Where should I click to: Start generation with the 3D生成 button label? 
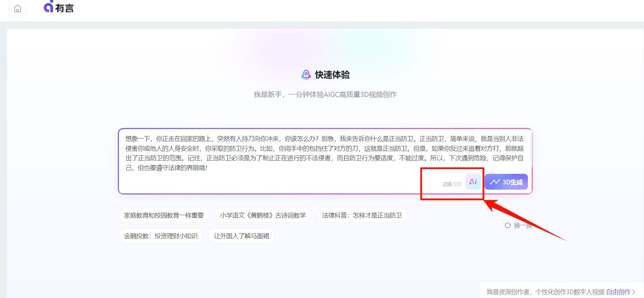coord(512,182)
